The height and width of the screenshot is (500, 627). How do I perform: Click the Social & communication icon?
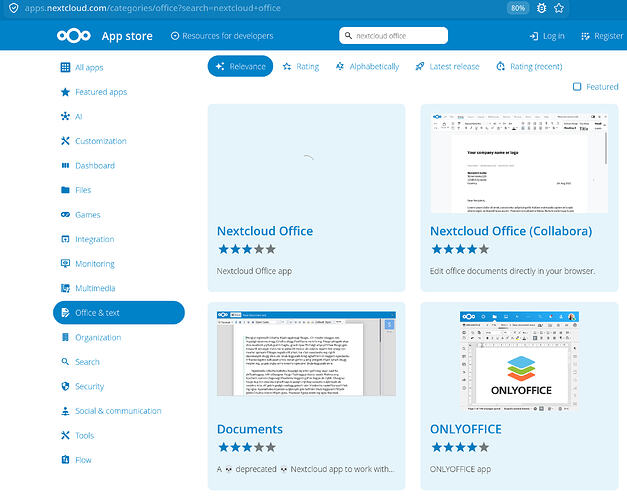(x=65, y=411)
